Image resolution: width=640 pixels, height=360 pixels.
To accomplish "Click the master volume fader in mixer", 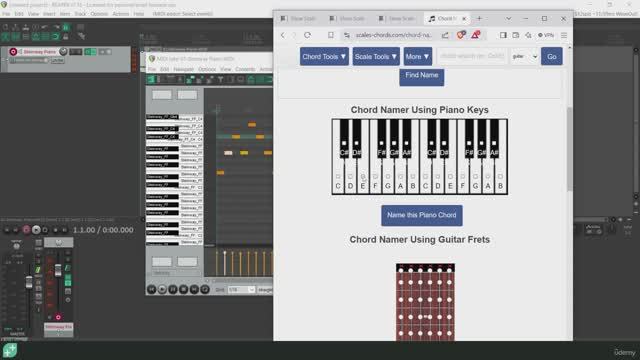I will 29,282.
